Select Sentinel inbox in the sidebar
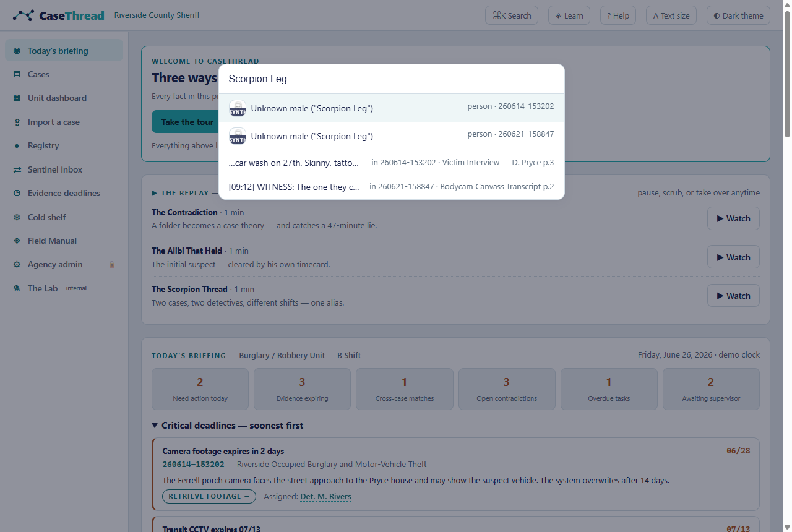This screenshot has width=792, height=532. click(x=64, y=169)
